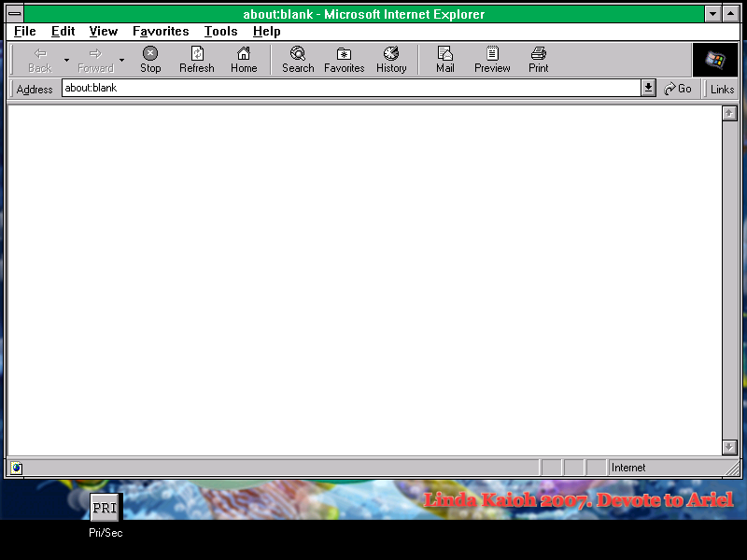The image size is (747, 560).
Task: Refresh the current page
Action: (x=197, y=60)
